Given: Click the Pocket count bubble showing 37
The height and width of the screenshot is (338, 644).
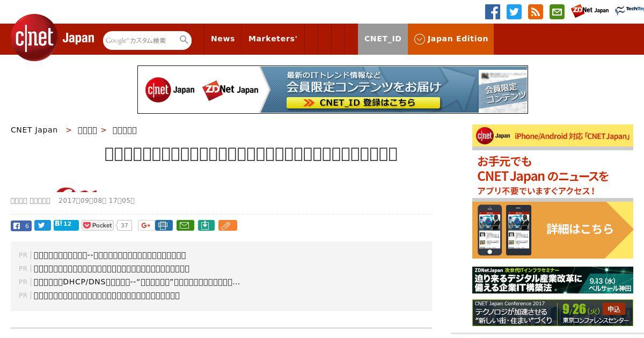Looking at the screenshot, I should coord(125,225).
